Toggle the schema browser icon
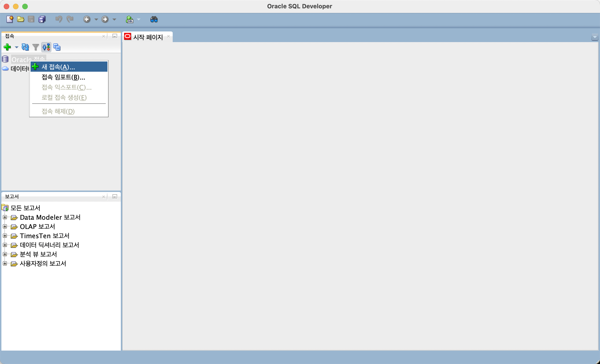 point(46,47)
